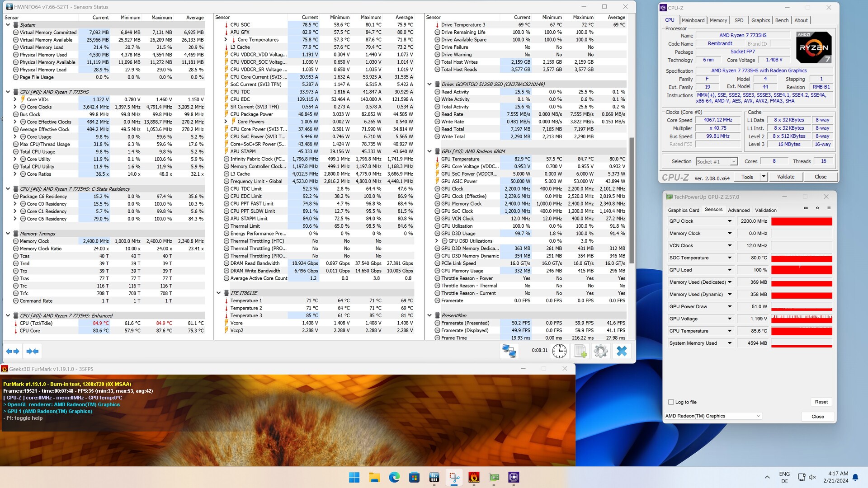Open the AMD Radeon(TM) Graphics device dropdown
Image resolution: width=868 pixels, height=488 pixels.
[758, 416]
